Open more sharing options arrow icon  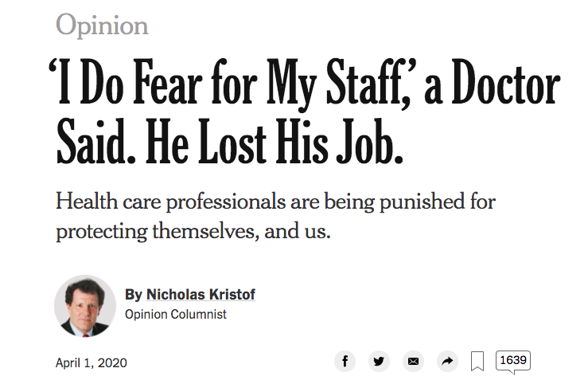coord(447,361)
